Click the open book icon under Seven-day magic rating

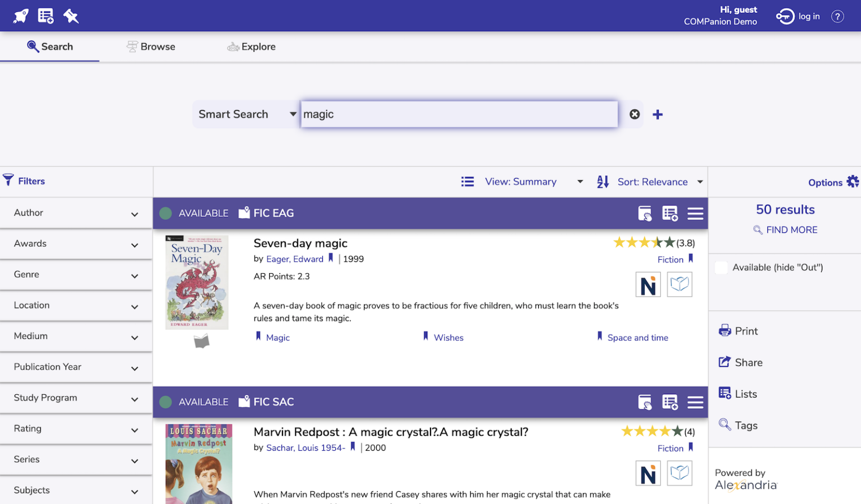(x=679, y=284)
